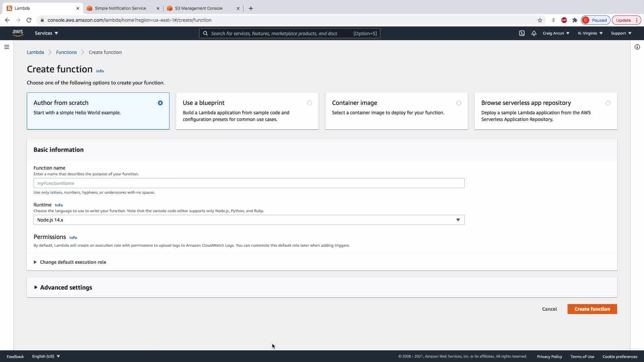Click the info panel icon at right
This screenshot has width=644, height=362.
pos(637,47)
